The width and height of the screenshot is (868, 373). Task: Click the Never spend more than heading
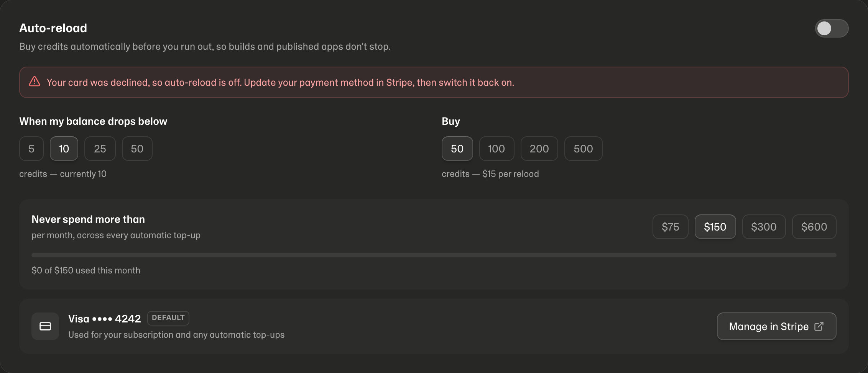[88, 219]
